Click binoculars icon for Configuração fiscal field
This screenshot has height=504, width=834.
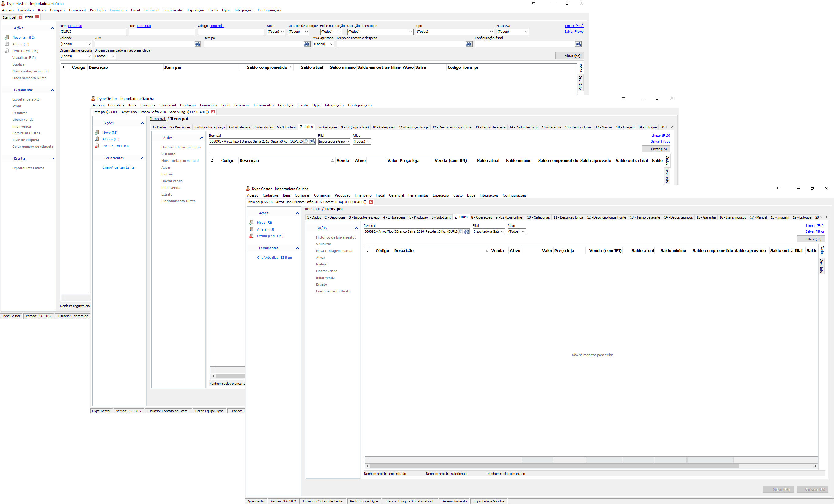[x=578, y=44]
